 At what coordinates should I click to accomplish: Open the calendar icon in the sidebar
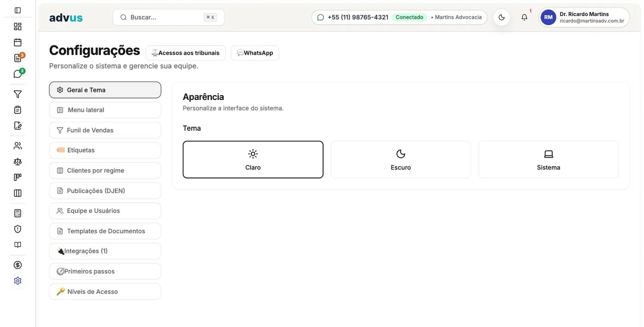coord(17,42)
